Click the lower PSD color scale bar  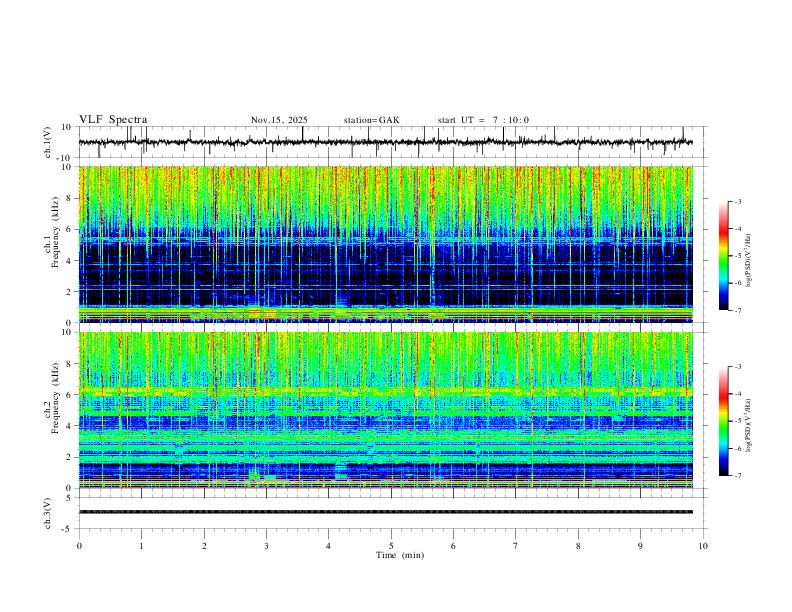click(x=723, y=421)
